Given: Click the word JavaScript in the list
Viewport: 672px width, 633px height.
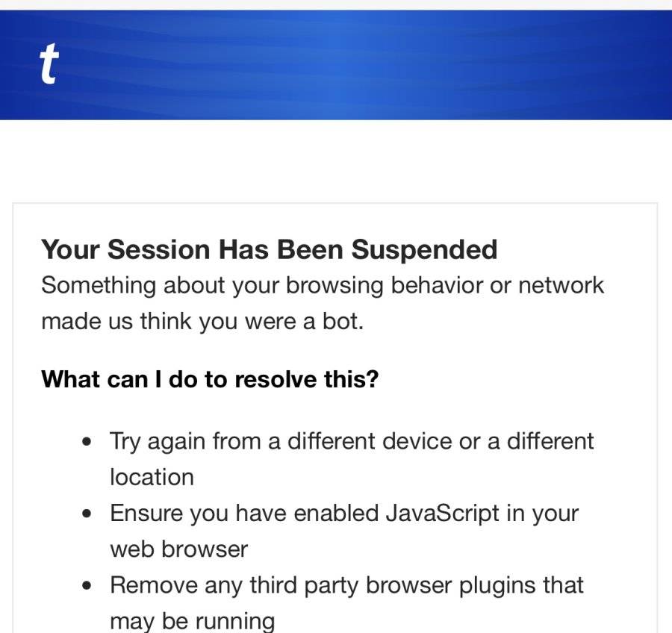Looking at the screenshot, I should (x=442, y=514).
